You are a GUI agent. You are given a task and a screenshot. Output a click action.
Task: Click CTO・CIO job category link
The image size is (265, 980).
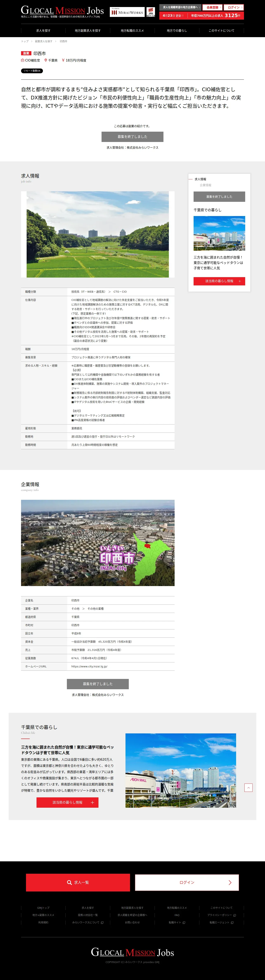coord(120,292)
